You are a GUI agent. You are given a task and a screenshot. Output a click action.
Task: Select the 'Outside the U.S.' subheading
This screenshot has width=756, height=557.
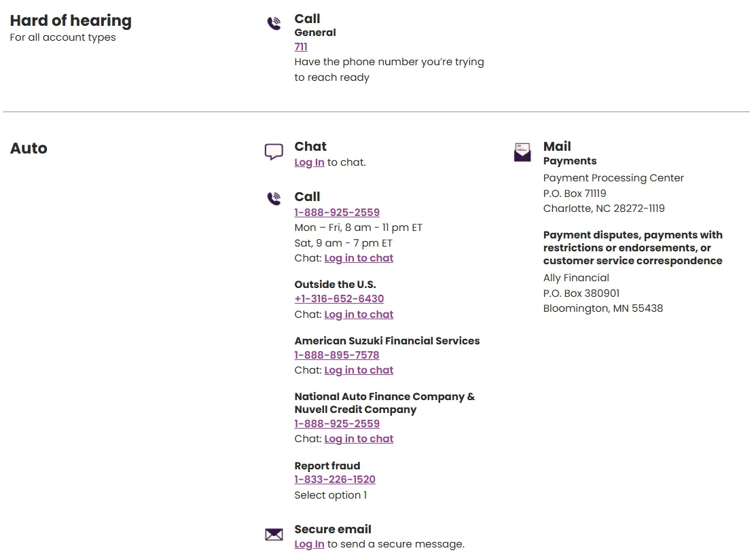(335, 285)
